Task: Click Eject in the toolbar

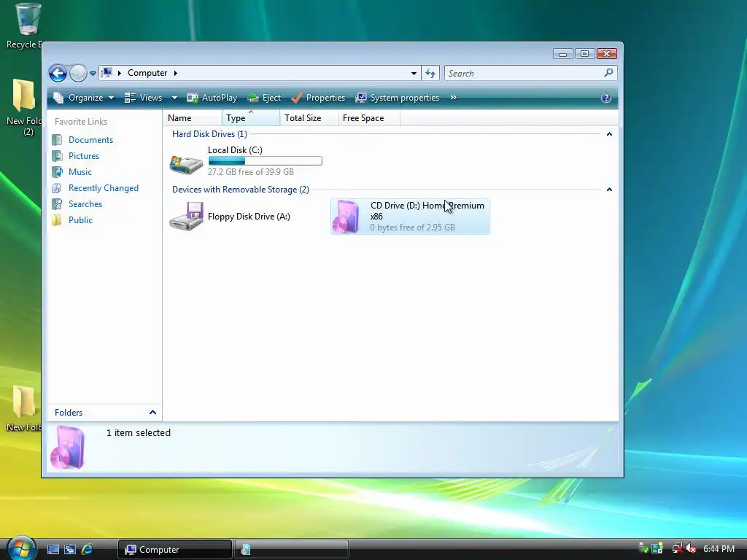Action: [x=264, y=98]
